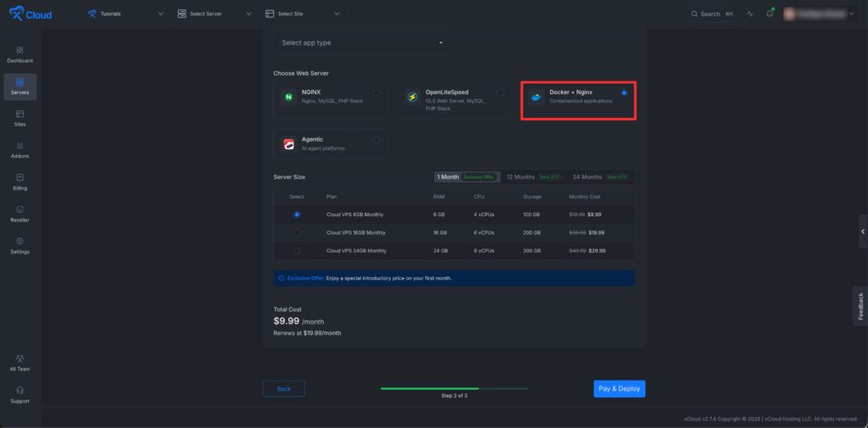Click the activity pulse icon
Screen dimensions: 868x428
pos(750,14)
